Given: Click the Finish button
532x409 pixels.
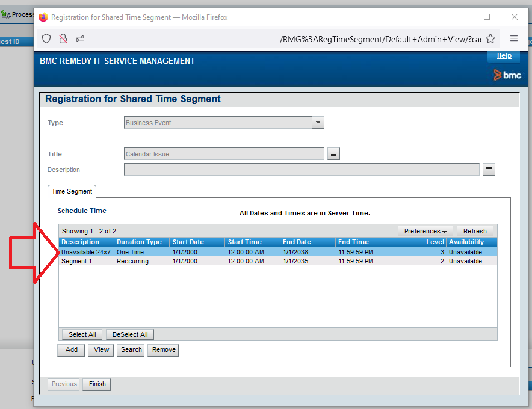Looking at the screenshot, I should pyautogui.click(x=97, y=384).
